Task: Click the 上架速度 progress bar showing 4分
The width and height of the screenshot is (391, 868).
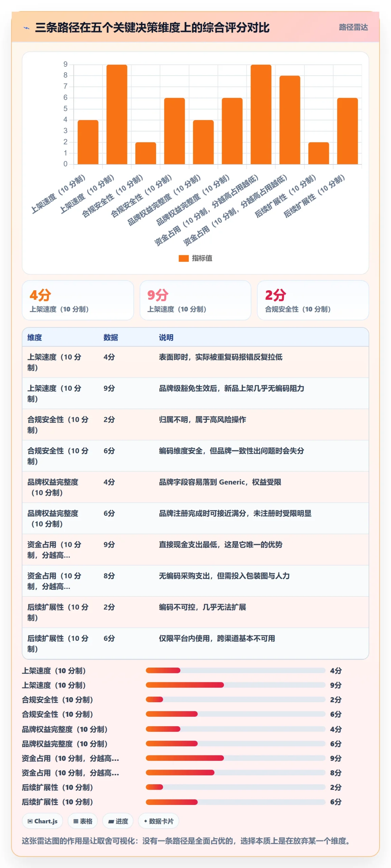Action: (x=235, y=670)
